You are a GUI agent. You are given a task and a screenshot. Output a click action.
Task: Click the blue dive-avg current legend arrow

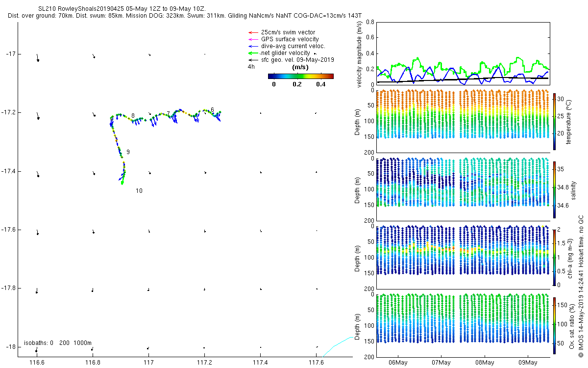(x=253, y=46)
